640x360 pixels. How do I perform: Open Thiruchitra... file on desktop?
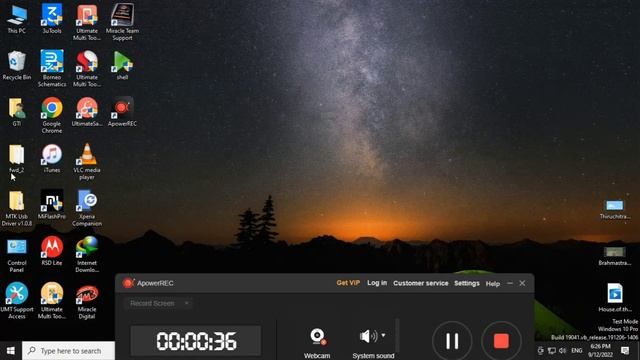(615, 210)
